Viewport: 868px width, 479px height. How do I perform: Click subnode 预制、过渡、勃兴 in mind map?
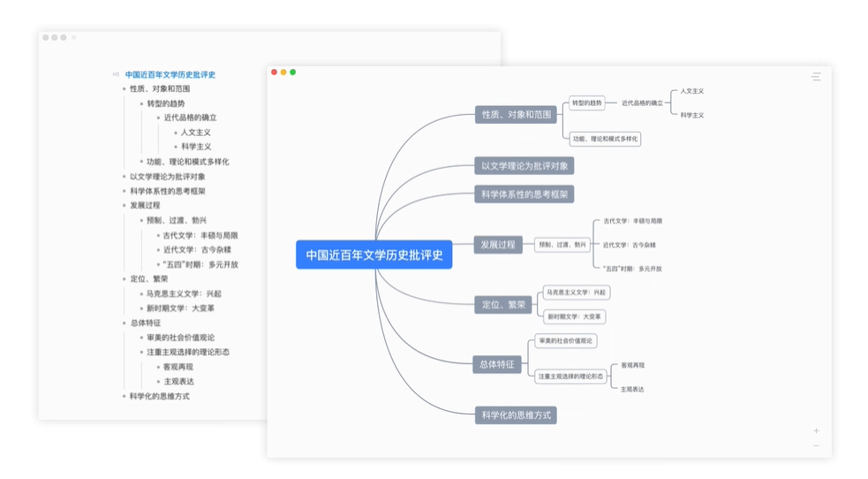[x=562, y=244]
